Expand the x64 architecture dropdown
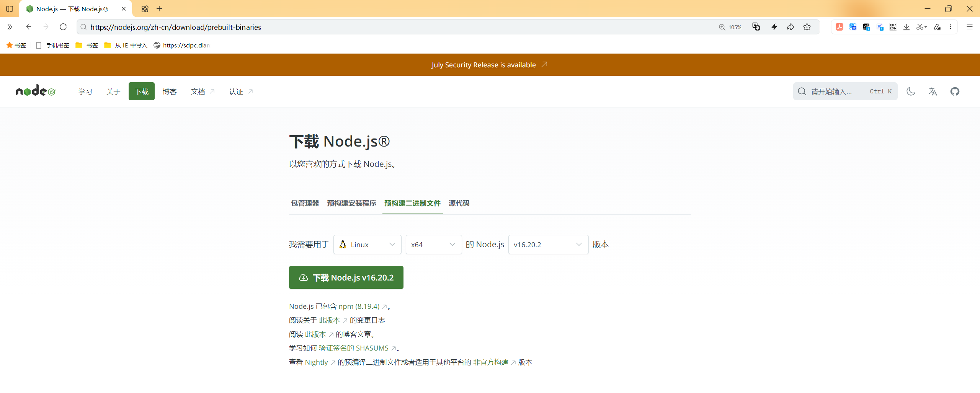The width and height of the screenshot is (980, 393). (x=434, y=245)
